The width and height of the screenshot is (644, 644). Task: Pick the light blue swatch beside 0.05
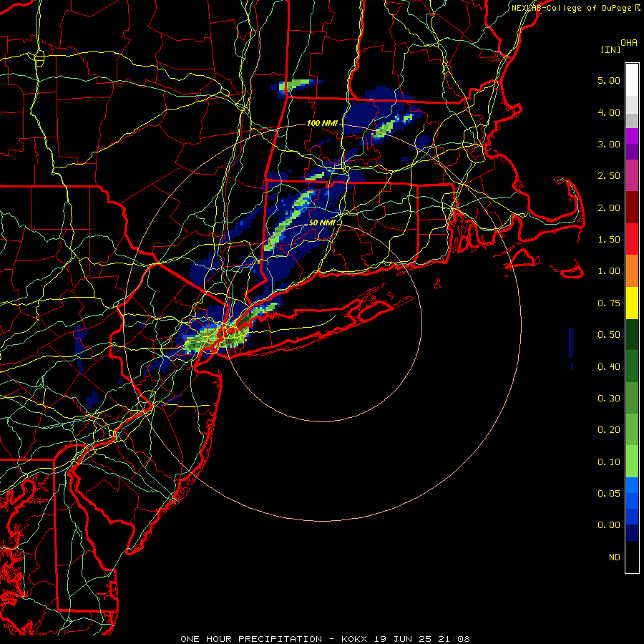pos(632,485)
